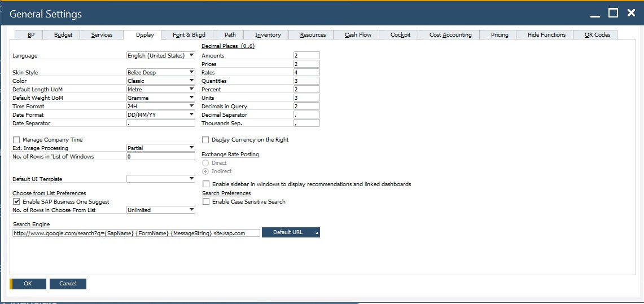
Task: Switch to the Inventory tab
Action: pos(268,35)
